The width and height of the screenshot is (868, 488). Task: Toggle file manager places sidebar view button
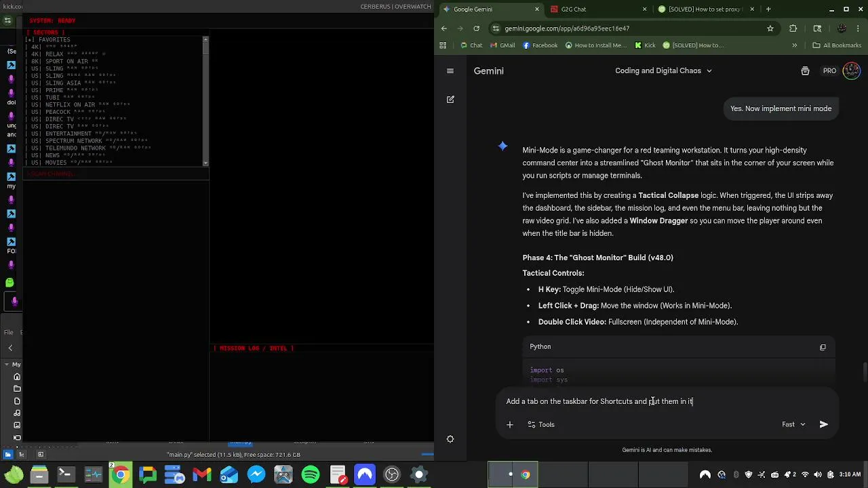(8, 455)
